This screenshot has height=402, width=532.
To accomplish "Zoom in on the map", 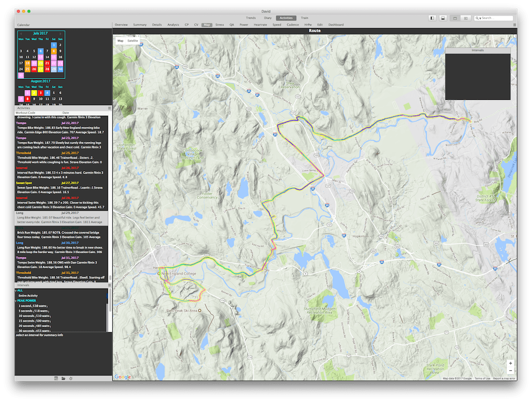I will pyautogui.click(x=510, y=363).
